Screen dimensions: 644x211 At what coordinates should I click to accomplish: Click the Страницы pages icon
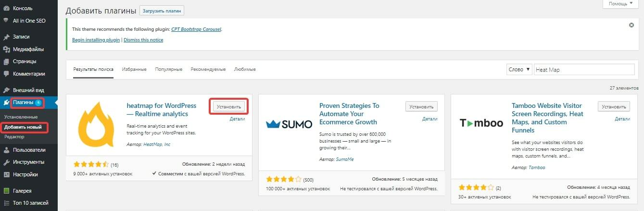tap(6, 62)
